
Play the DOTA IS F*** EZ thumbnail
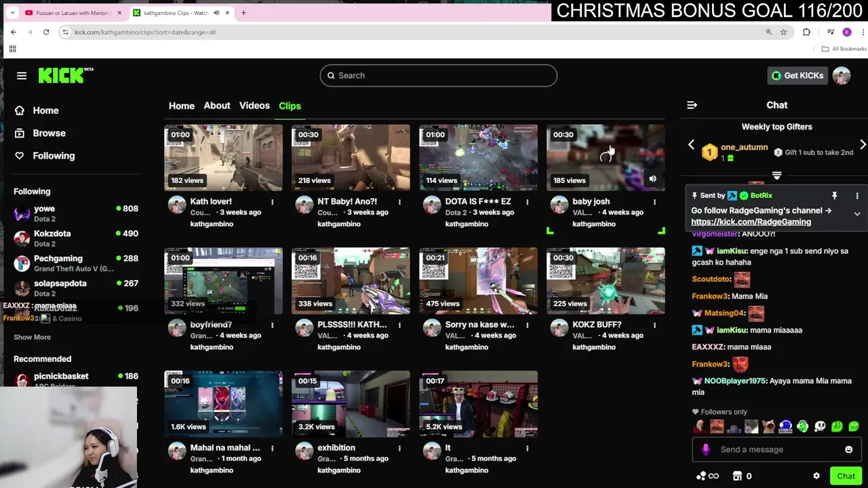pos(478,157)
